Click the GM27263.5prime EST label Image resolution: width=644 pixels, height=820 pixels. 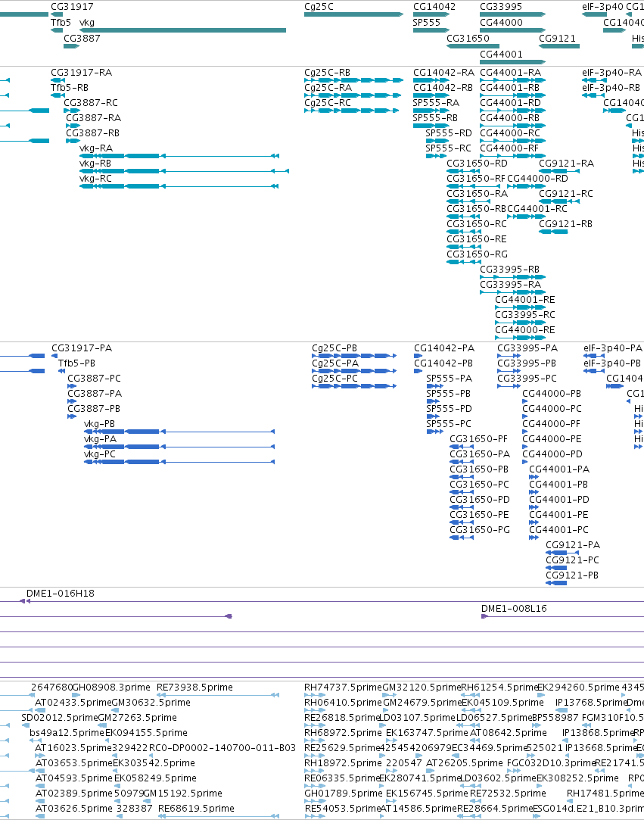coord(137,718)
